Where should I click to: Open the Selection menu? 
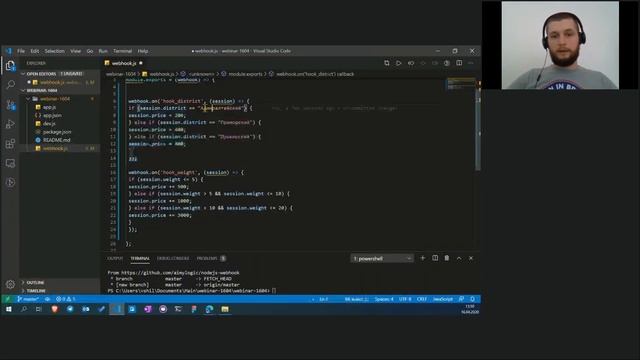55,51
